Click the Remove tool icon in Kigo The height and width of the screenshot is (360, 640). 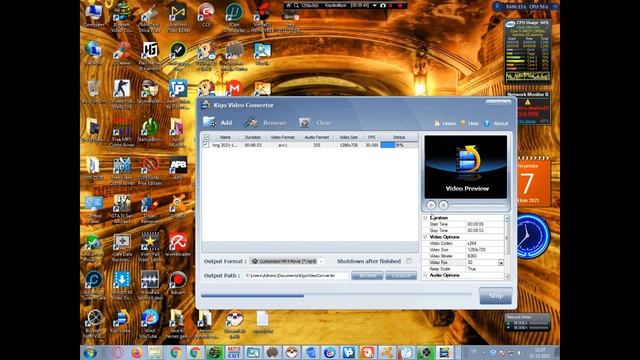(251, 122)
